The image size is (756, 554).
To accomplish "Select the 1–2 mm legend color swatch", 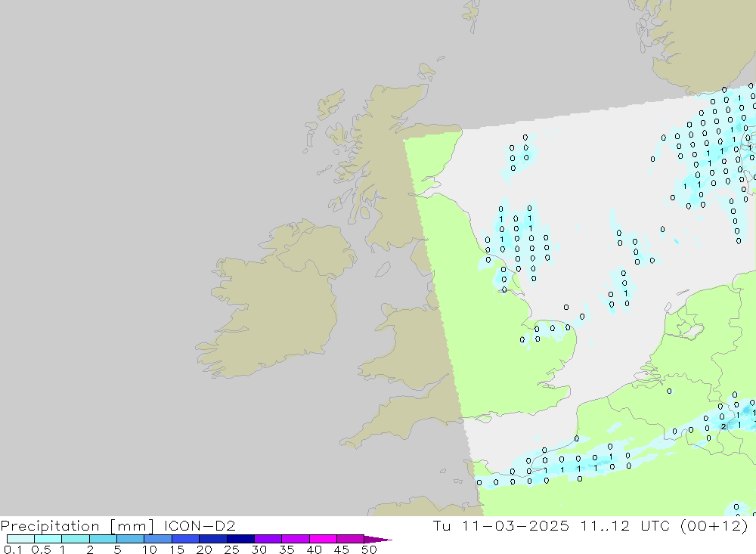I will click(x=75, y=539).
